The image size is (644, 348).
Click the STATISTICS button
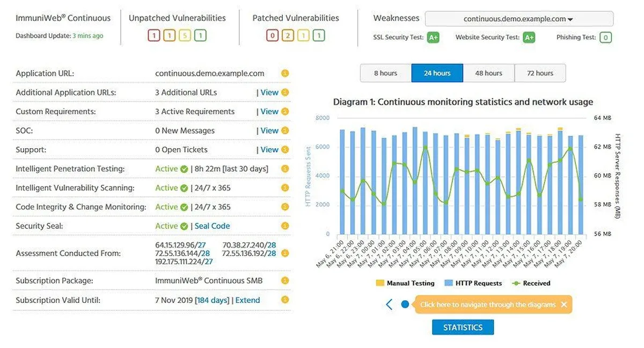[x=463, y=328]
